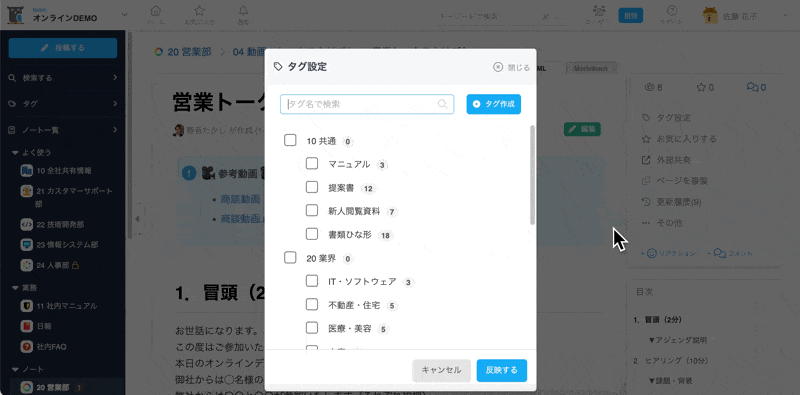
Task: Check the 提案書 tag checkbox
Action: click(312, 187)
